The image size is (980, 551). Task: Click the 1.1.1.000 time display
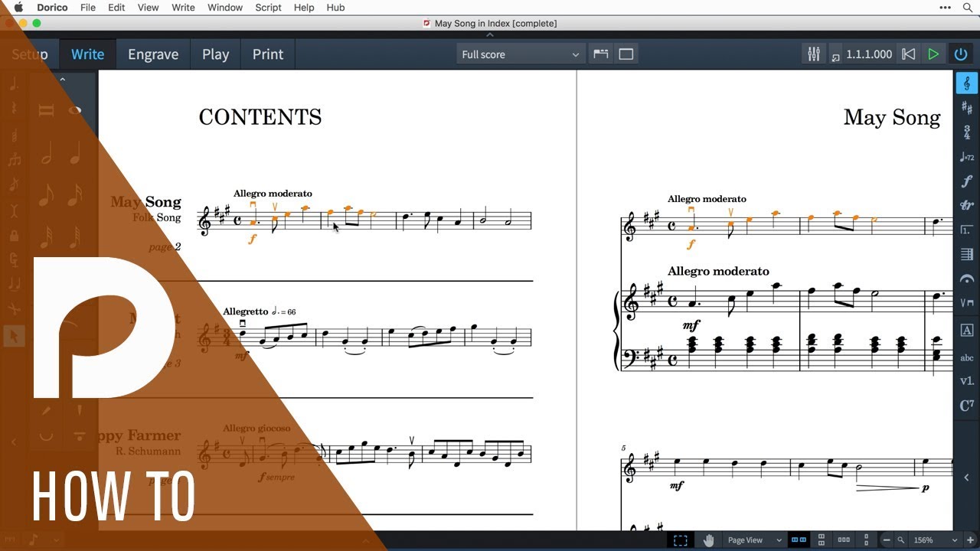869,54
